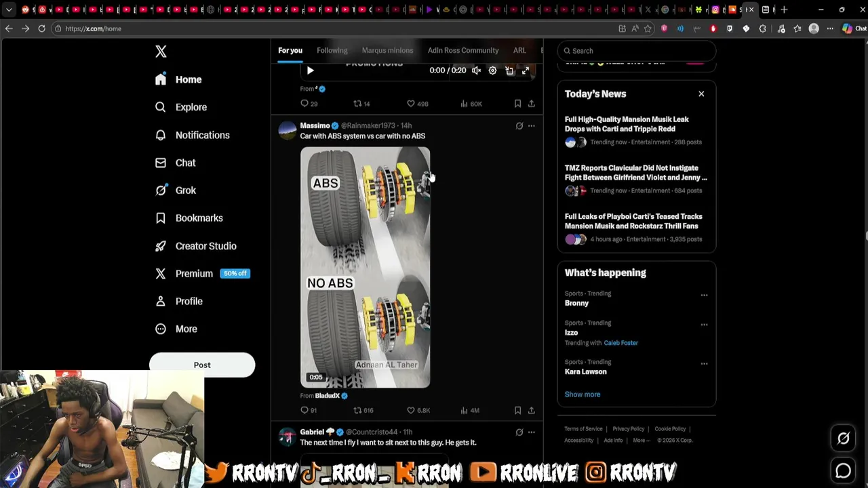Toggle picture-in-picture on top video
This screenshot has height=488, width=868.
pos(509,70)
